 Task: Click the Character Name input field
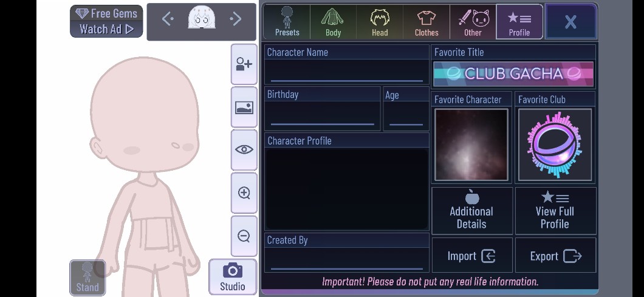(347, 72)
